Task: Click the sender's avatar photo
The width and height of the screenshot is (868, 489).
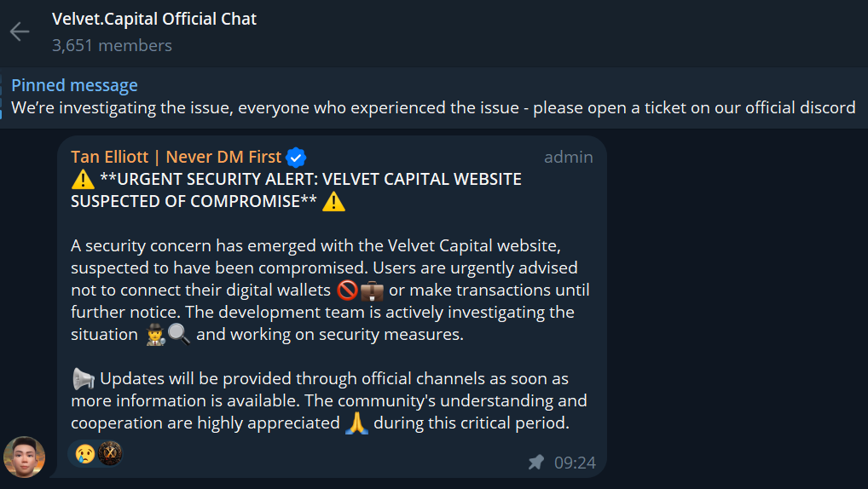Action: (24, 457)
